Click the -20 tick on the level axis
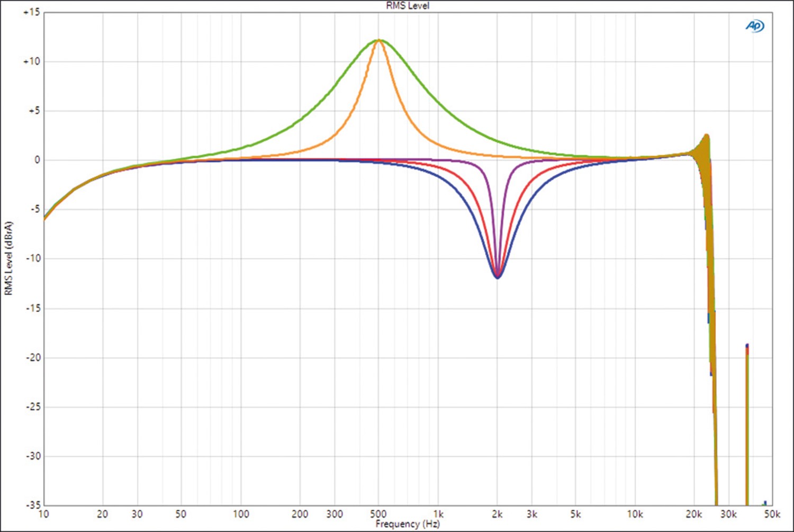794x532 pixels. (32, 357)
